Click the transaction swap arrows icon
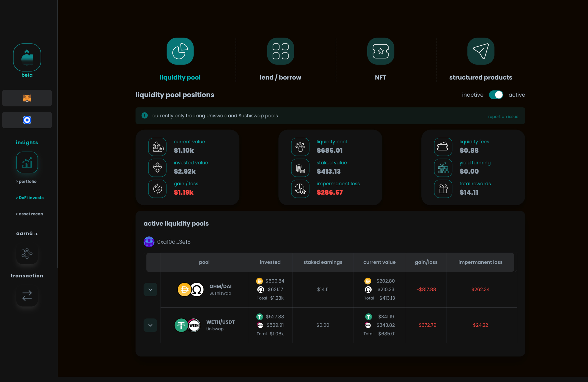Image resolution: width=588 pixels, height=382 pixels. click(27, 295)
